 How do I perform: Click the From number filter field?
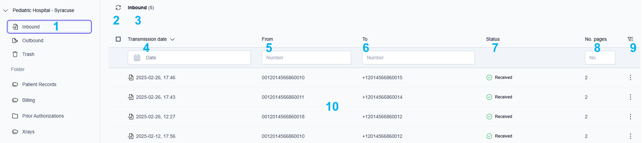click(306, 58)
